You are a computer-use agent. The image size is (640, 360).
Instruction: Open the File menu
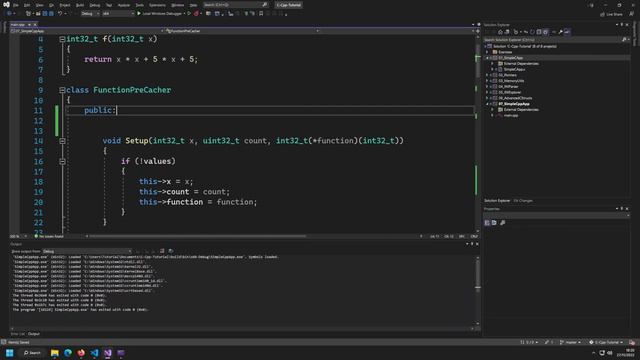[16, 5]
